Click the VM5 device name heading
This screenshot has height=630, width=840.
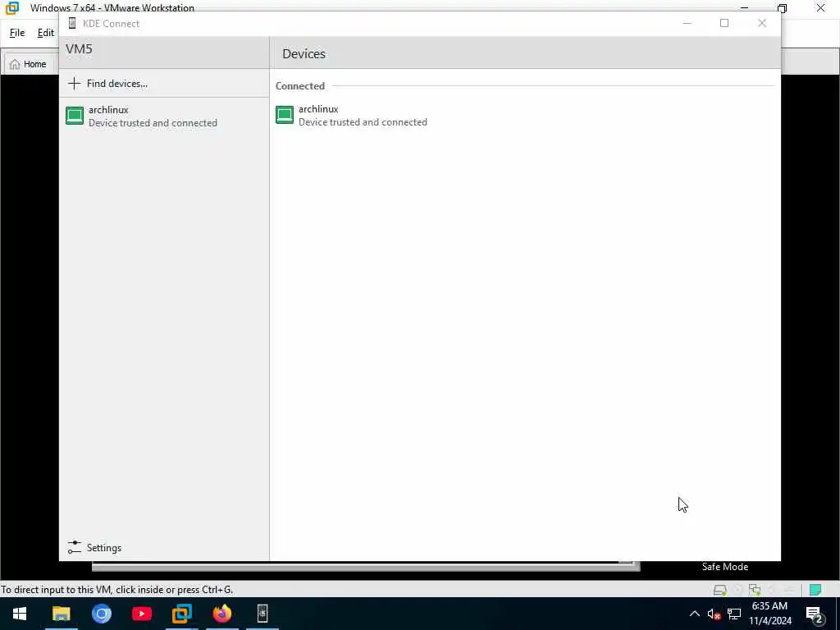point(79,48)
